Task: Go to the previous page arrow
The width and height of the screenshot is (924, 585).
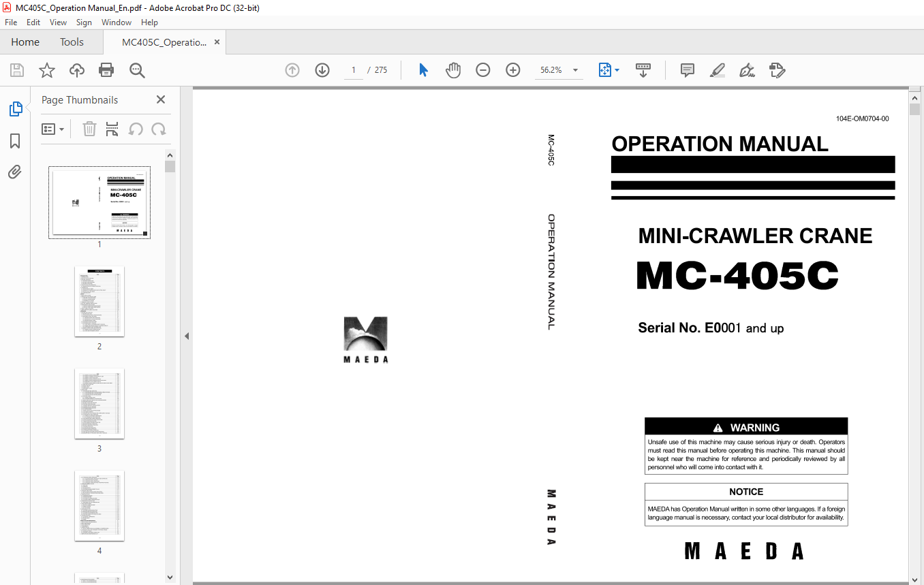Action: [x=292, y=70]
